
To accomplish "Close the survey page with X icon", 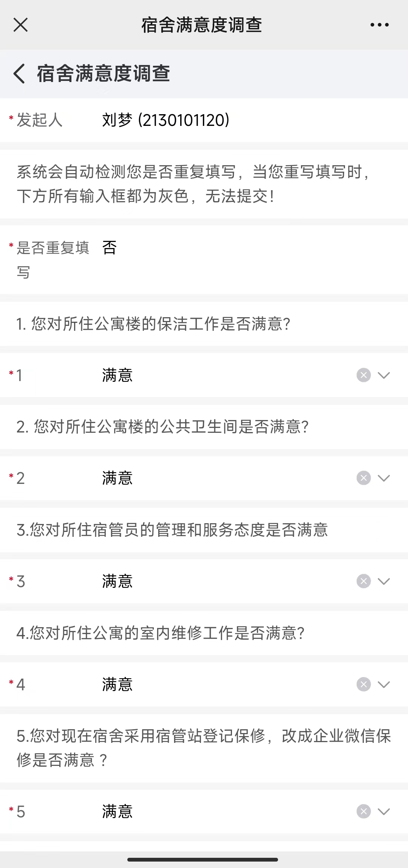I will coord(20,25).
